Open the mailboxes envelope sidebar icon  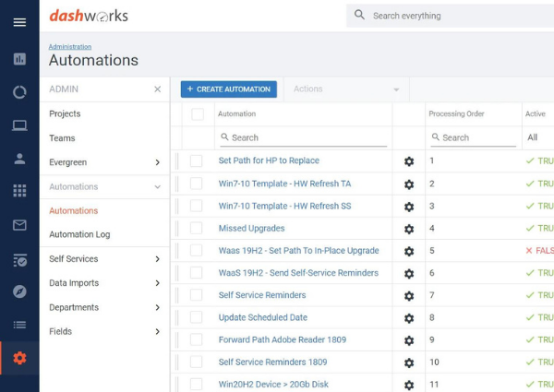pos(19,225)
